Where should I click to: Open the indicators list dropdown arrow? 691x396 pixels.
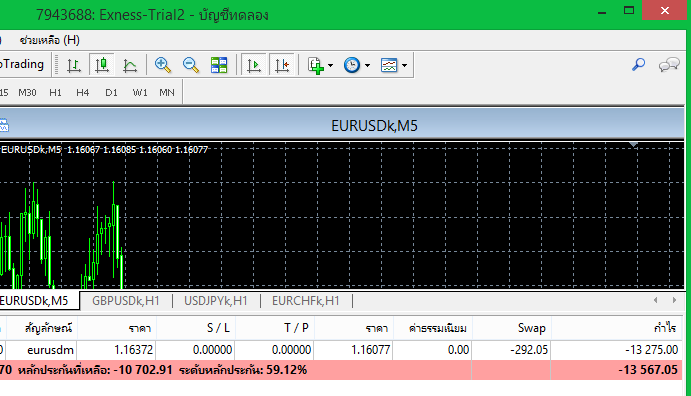click(331, 66)
